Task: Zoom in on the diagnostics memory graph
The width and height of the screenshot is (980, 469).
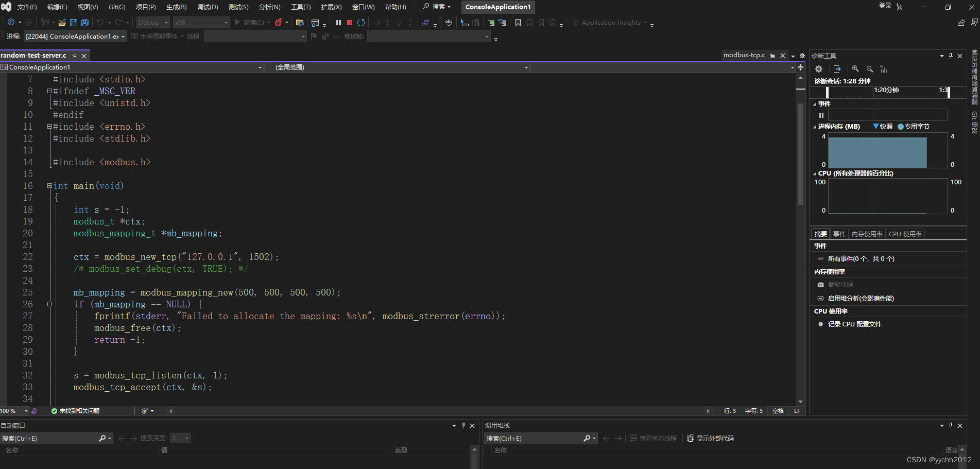Action: pos(855,68)
